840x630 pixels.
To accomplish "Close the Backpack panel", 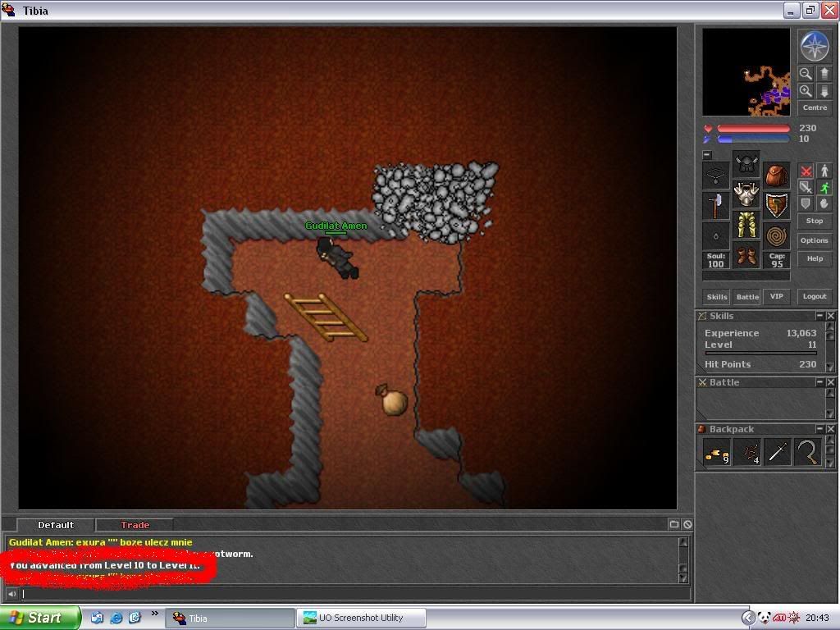I will click(830, 429).
